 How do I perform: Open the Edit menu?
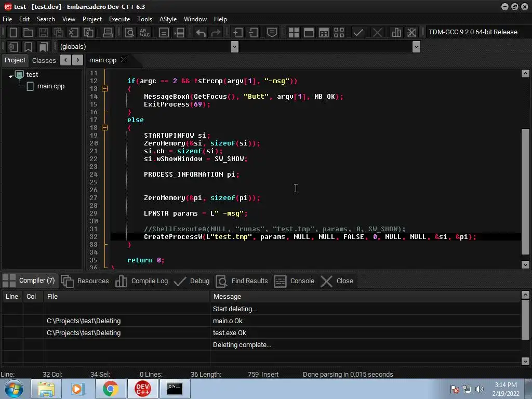tap(24, 19)
